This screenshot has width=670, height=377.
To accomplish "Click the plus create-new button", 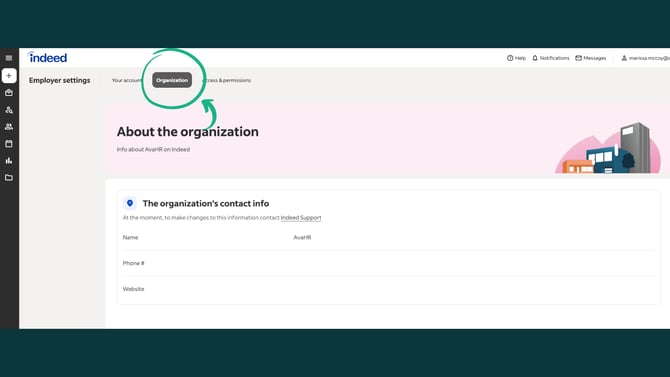I will point(9,76).
